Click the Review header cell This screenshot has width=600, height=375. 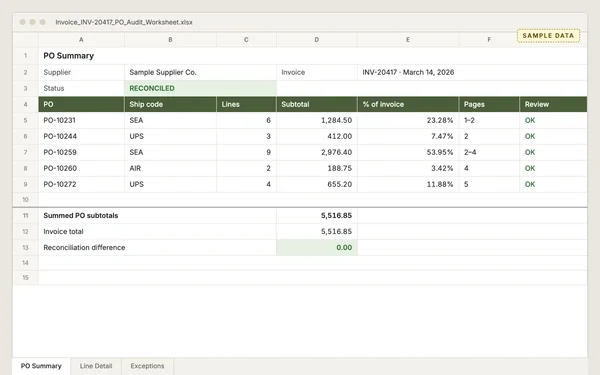(x=553, y=104)
